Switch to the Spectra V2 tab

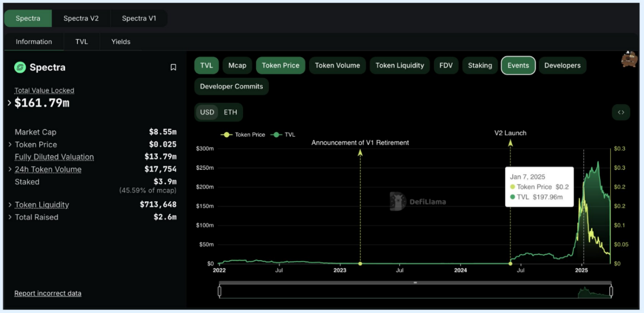tap(81, 18)
